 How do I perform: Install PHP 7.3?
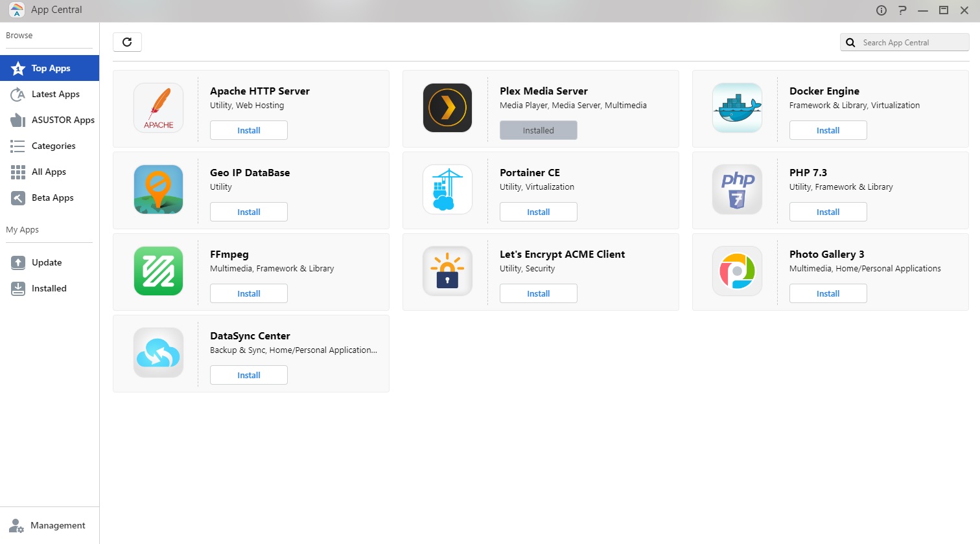click(x=828, y=212)
